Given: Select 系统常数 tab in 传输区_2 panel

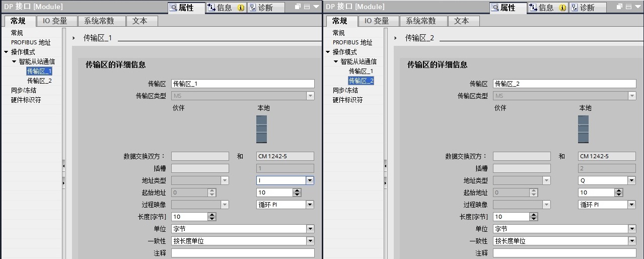Looking at the screenshot, I should 421,21.
